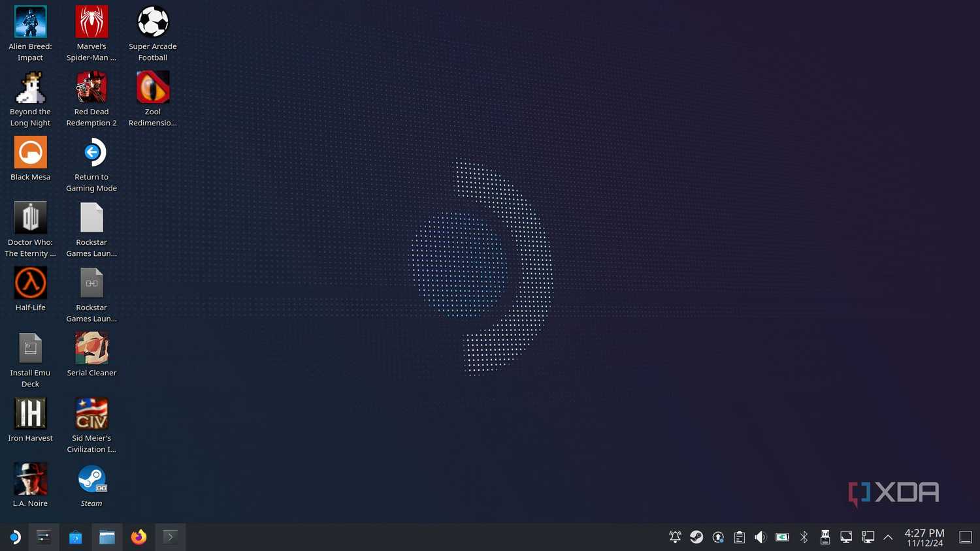980x551 pixels.
Task: Select the Alien Breed: Impact shortcut
Action: point(30,34)
